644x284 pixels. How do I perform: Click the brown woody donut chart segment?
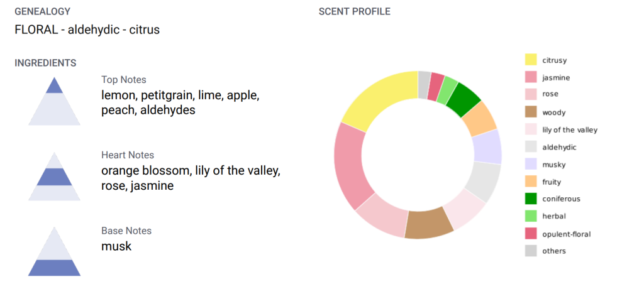pos(428,224)
